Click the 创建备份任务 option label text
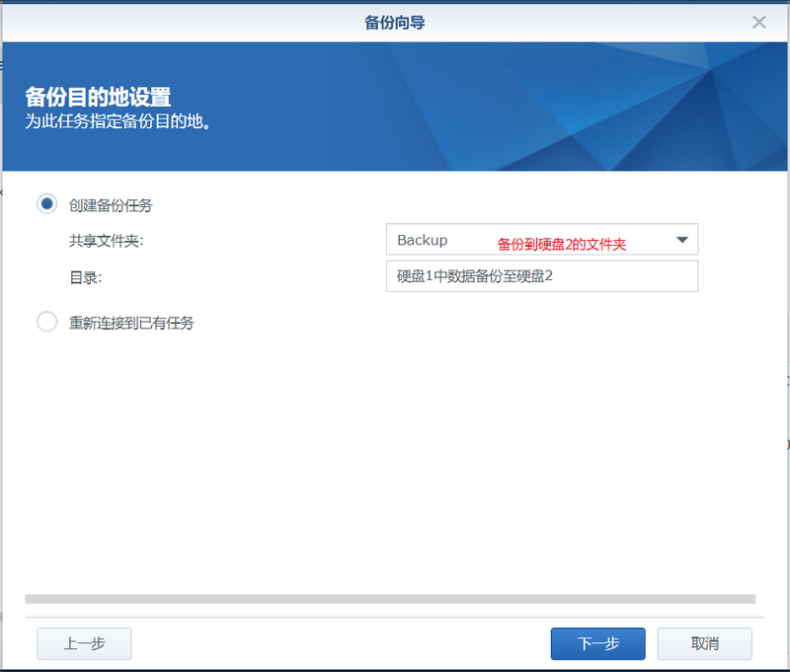Image resolution: width=790 pixels, height=672 pixels. 111,205
